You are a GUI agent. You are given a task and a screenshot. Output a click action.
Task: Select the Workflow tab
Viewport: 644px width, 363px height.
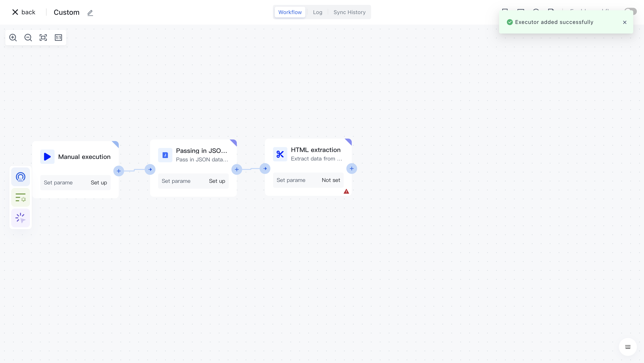click(x=290, y=12)
